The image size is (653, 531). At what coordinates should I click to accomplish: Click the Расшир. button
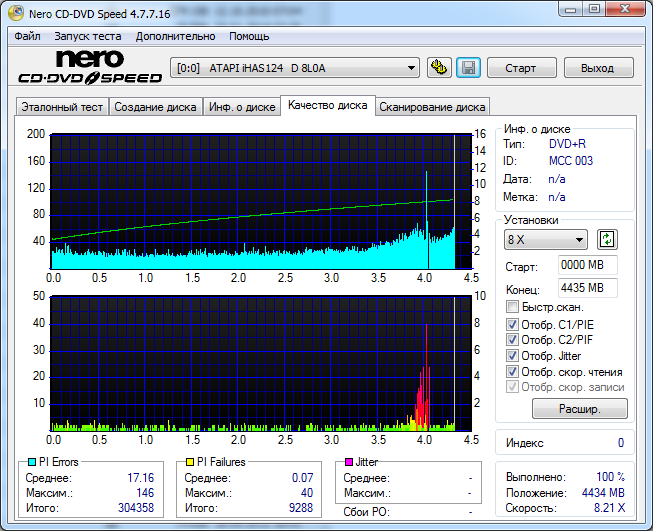click(579, 409)
